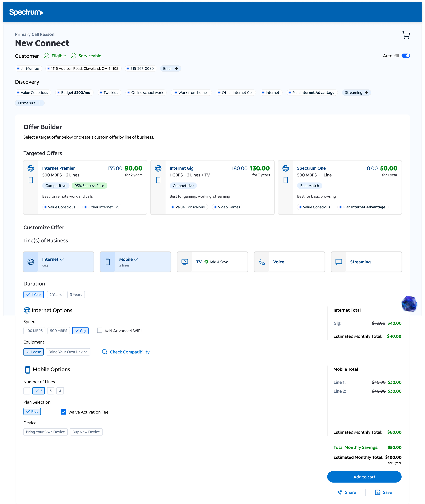Screen dimensions: 425x504
Task: Open the Check Compatibility link
Action: pyautogui.click(x=130, y=352)
